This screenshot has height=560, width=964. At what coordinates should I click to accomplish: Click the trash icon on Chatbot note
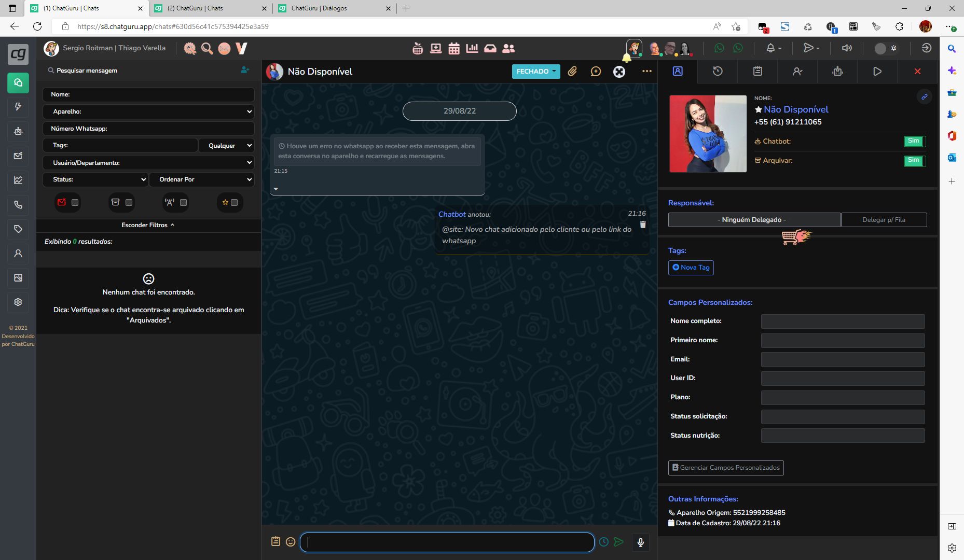643,225
